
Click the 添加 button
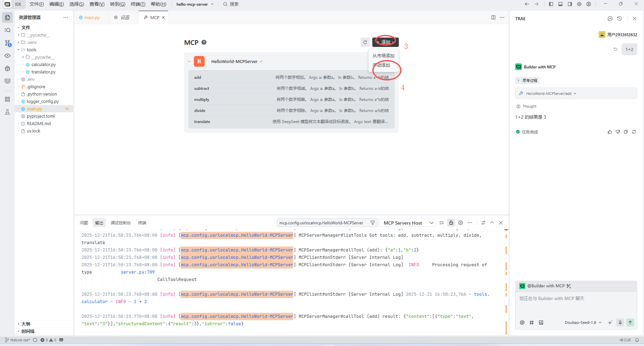pyautogui.click(x=385, y=42)
